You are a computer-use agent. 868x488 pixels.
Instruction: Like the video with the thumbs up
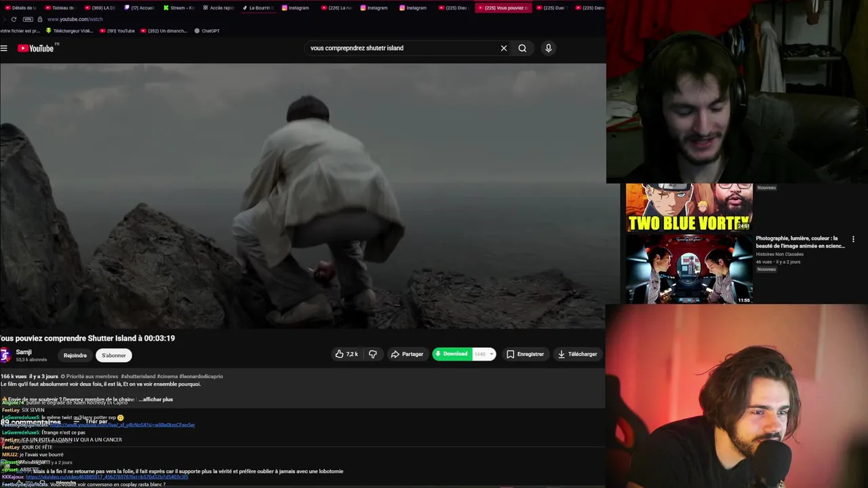[347, 354]
